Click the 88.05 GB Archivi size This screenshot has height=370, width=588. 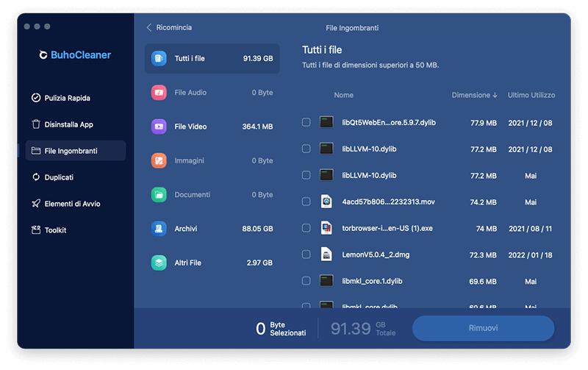(257, 229)
